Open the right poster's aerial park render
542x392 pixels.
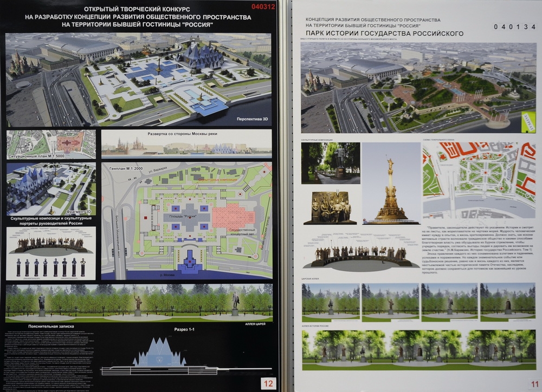point(418,88)
